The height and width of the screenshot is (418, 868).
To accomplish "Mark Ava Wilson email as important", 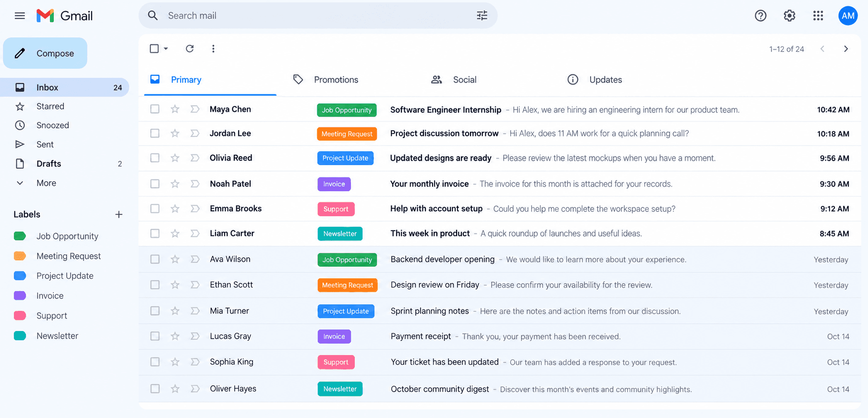I will [x=195, y=259].
